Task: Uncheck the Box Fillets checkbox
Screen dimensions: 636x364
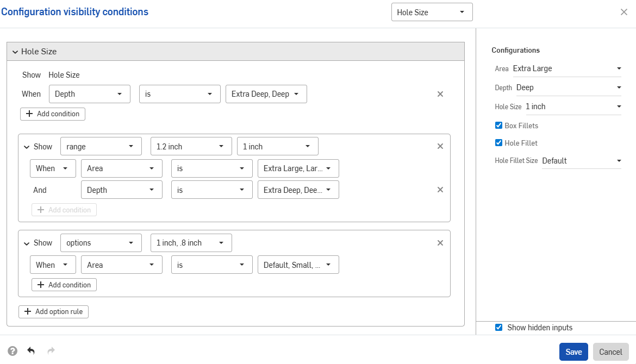Action: pyautogui.click(x=498, y=125)
